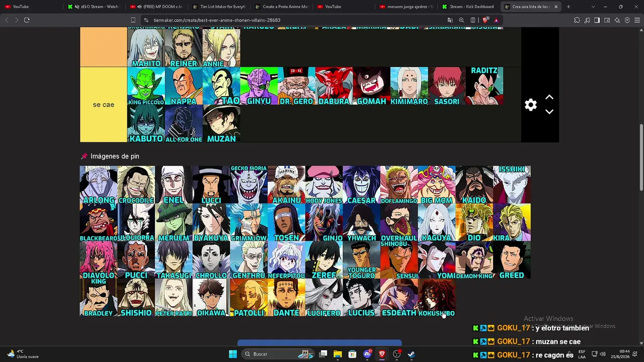Select the Kokushibo character image
Image resolution: width=644 pixels, height=362 pixels.
click(x=436, y=298)
